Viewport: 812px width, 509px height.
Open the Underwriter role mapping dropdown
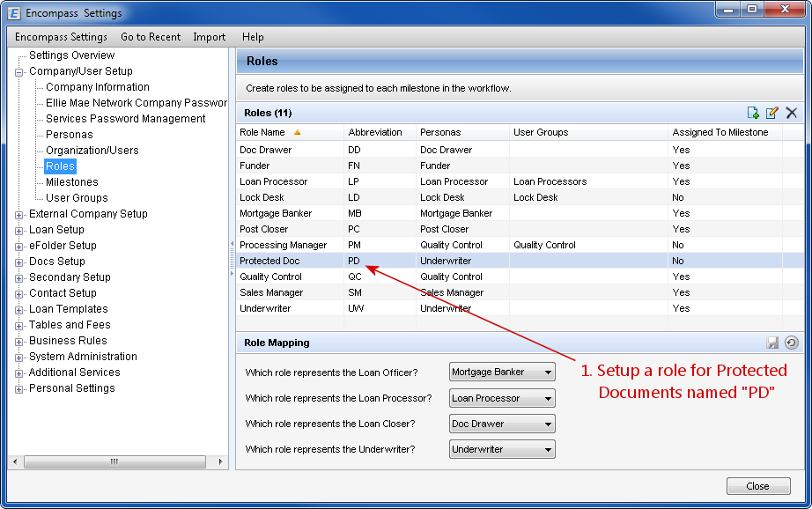pyautogui.click(x=502, y=449)
